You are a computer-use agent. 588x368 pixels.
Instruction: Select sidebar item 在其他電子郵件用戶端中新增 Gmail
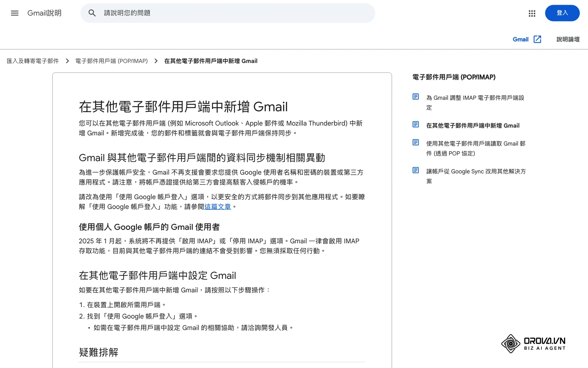473,125
